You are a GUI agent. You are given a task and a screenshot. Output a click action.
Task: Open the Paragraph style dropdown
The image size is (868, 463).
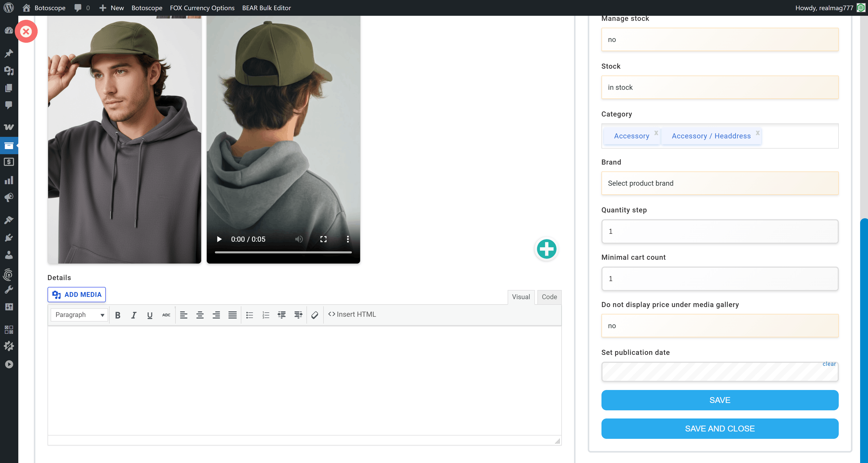tap(79, 315)
